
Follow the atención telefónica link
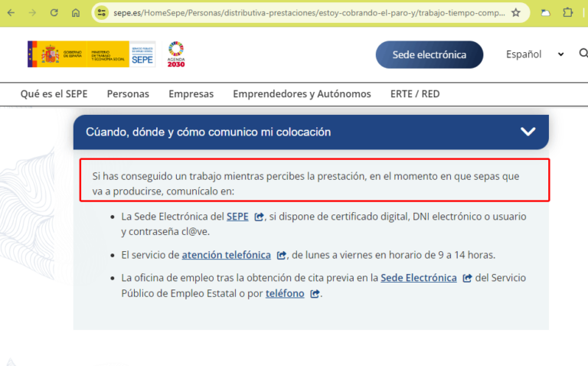(x=226, y=255)
